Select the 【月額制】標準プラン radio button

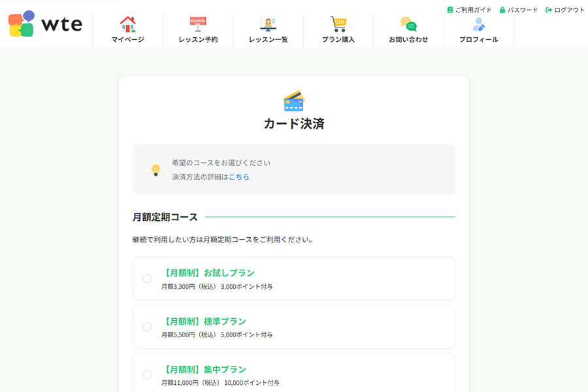coord(146,327)
